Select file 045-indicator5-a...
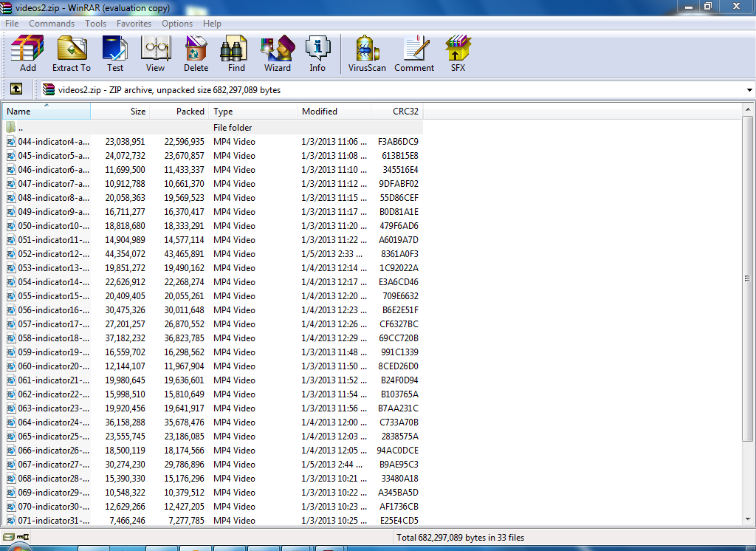Viewport: 756px width, 551px height. point(53,155)
